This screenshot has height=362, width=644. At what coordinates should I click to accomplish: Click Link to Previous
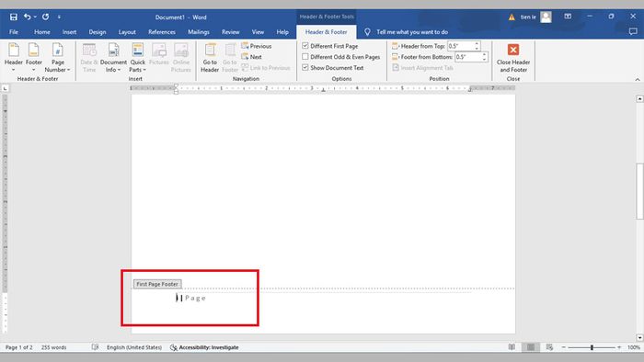pyautogui.click(x=266, y=68)
